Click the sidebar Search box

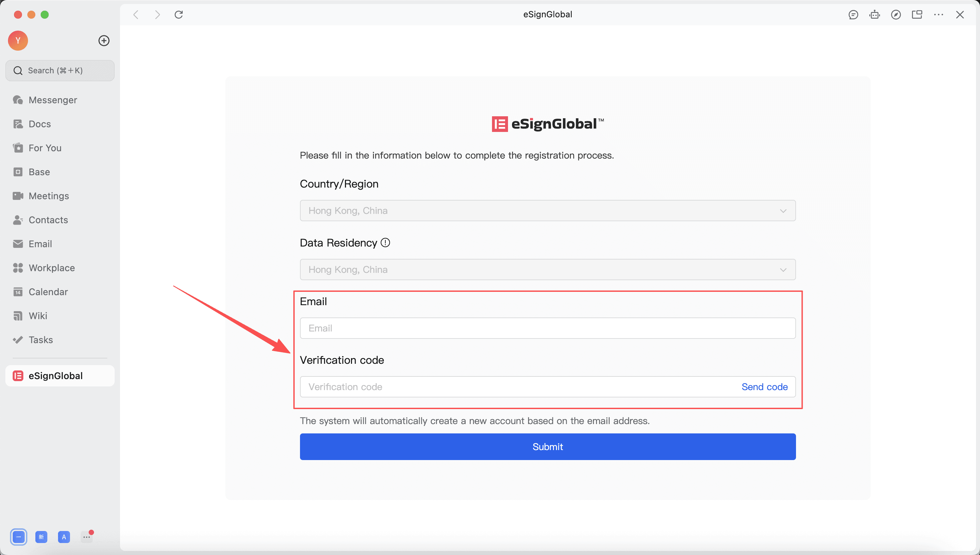point(60,71)
